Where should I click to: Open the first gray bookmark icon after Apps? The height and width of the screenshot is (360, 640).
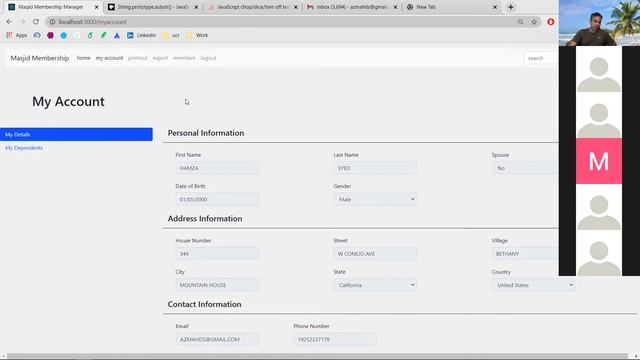[37, 36]
